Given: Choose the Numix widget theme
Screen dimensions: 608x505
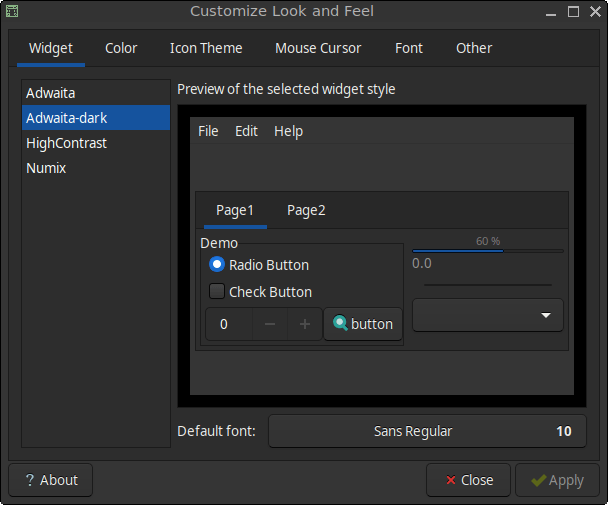Looking at the screenshot, I should (96, 168).
